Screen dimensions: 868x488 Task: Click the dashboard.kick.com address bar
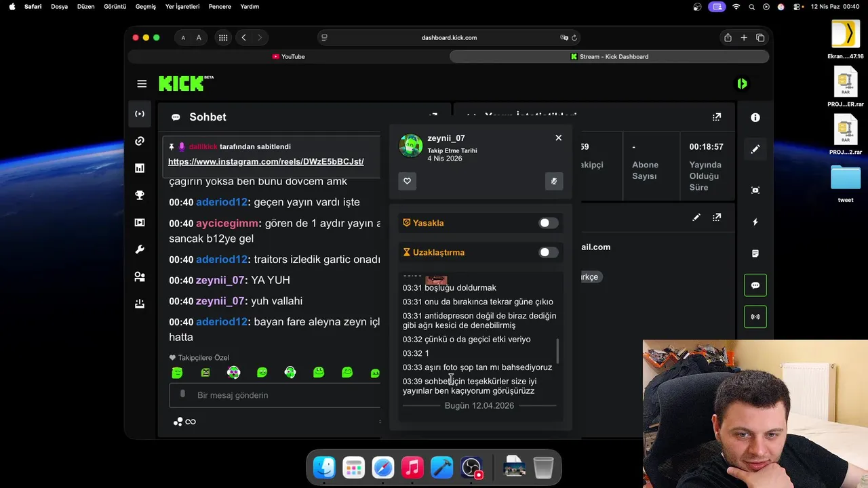449,37
